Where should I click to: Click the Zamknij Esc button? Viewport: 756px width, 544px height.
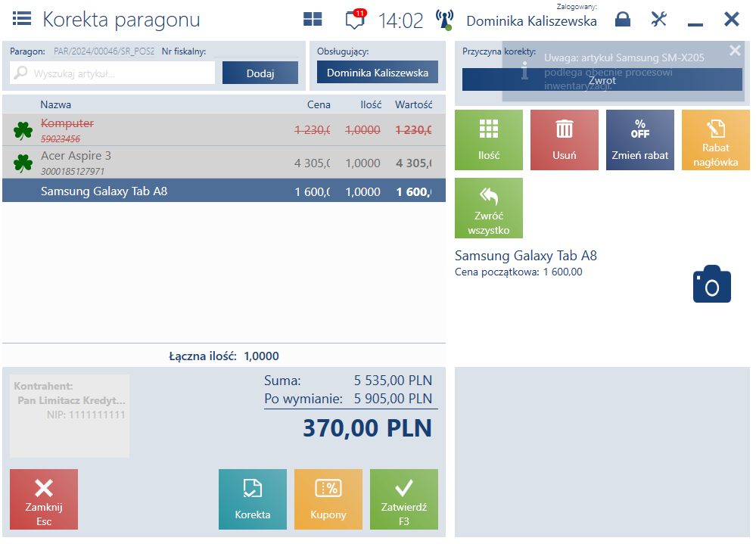43,499
